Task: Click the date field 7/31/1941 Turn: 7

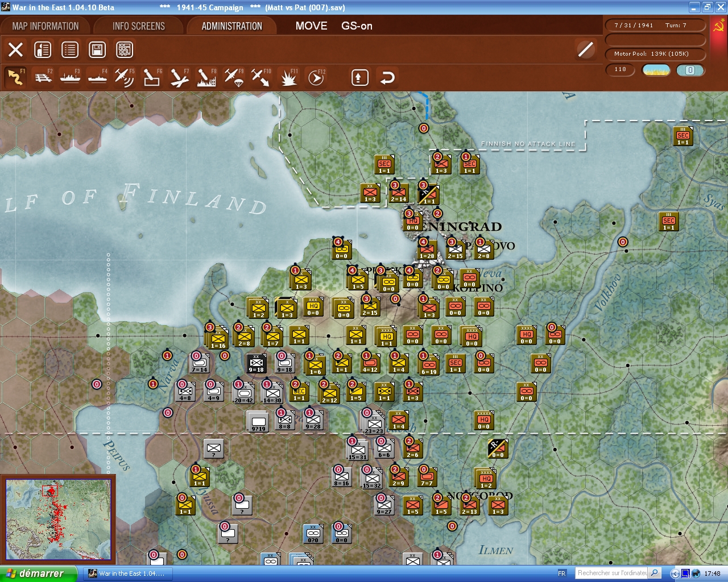Action: [x=656, y=26]
